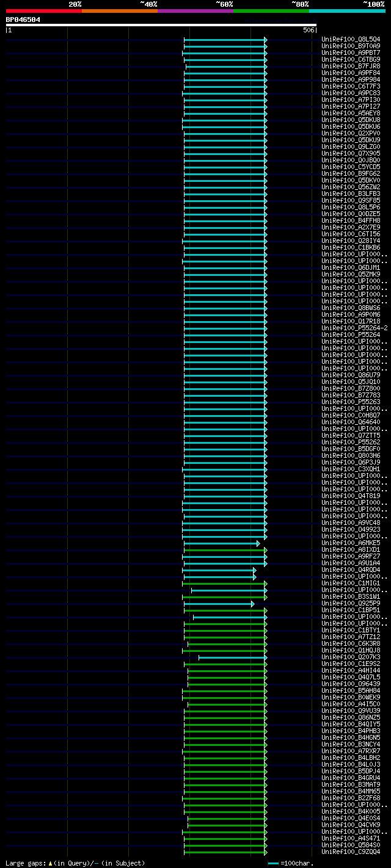The height and width of the screenshot is (868, 391).
Task: Select hit UniRef100_Q6P3J9
Action: click(351, 462)
